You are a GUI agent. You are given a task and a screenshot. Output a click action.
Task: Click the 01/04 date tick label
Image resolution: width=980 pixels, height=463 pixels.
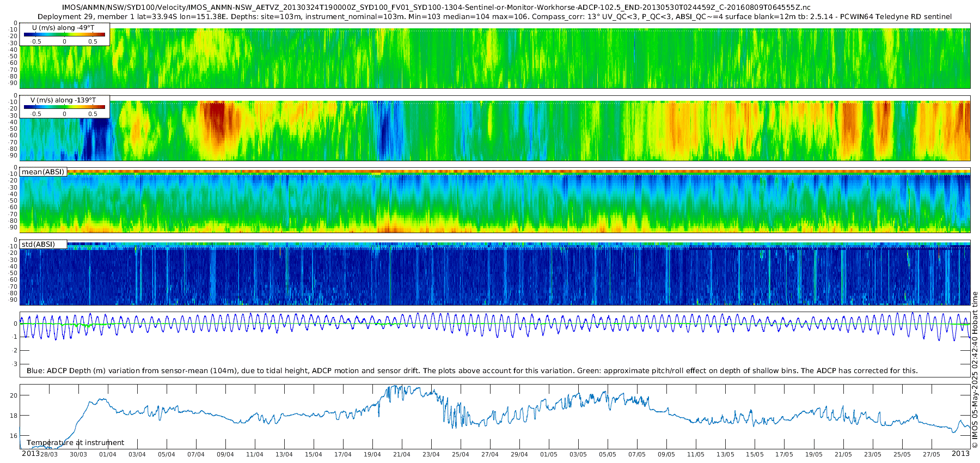(107, 454)
